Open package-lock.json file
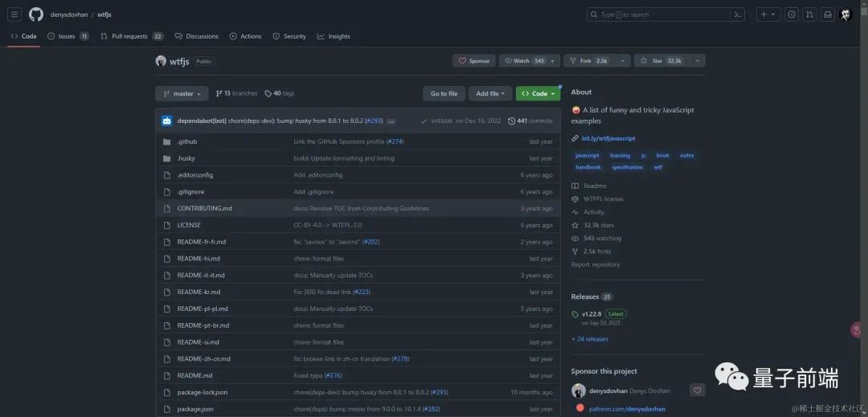Viewport: 868px width, 417px height. point(202,393)
